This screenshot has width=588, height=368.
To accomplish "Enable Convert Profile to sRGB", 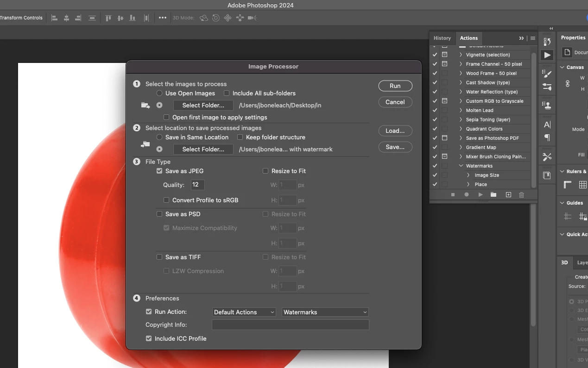I will point(166,200).
